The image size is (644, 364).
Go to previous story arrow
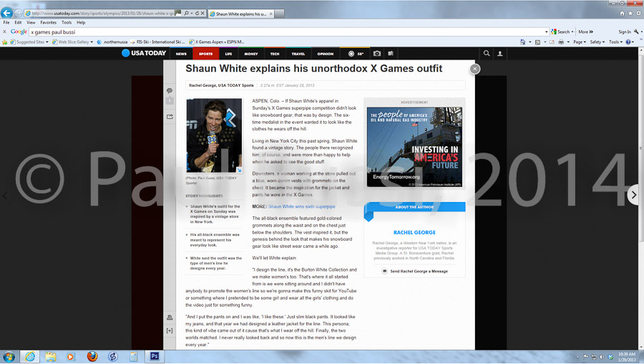5,196
